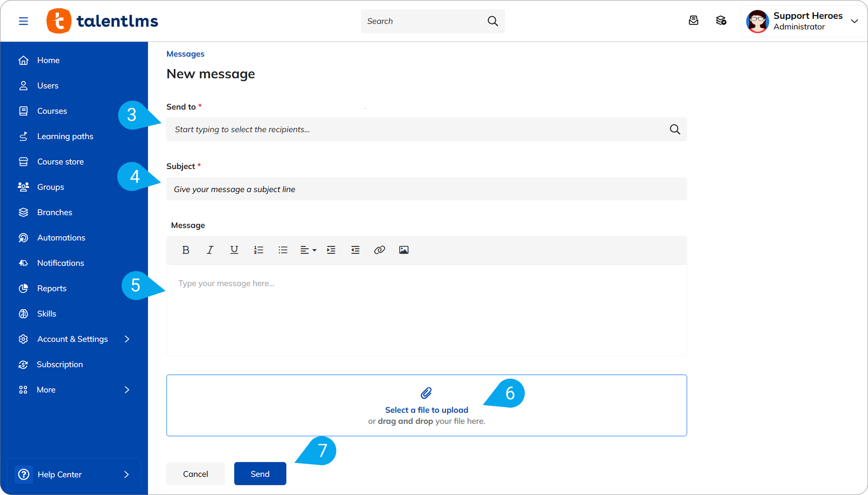
Task: Insert a numbered list
Action: pos(258,250)
